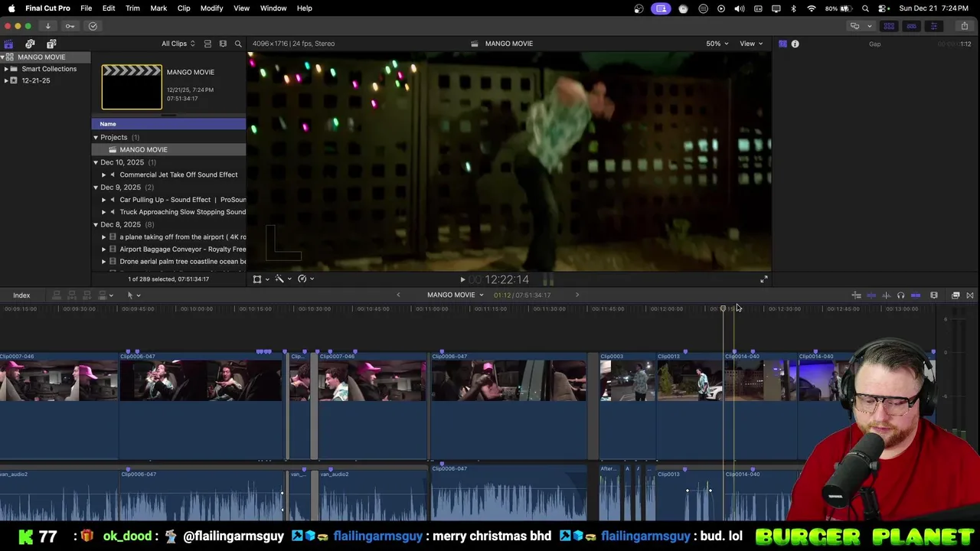Open the Trim menu
This screenshot has width=980, height=551.
point(132,8)
